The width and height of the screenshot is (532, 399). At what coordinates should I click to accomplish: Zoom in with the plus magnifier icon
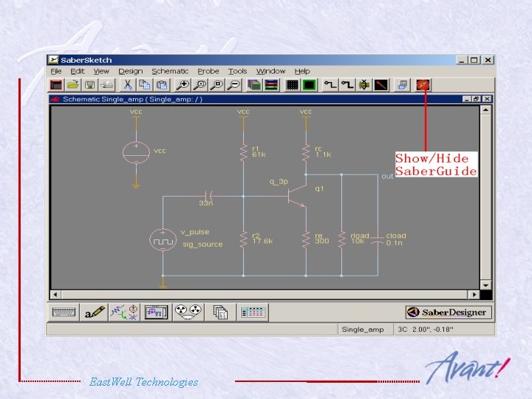coord(183,85)
